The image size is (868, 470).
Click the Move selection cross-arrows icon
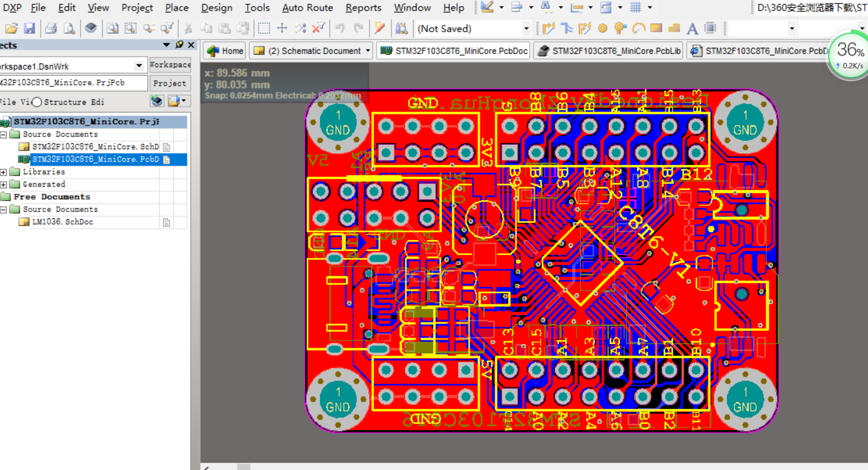pos(282,28)
